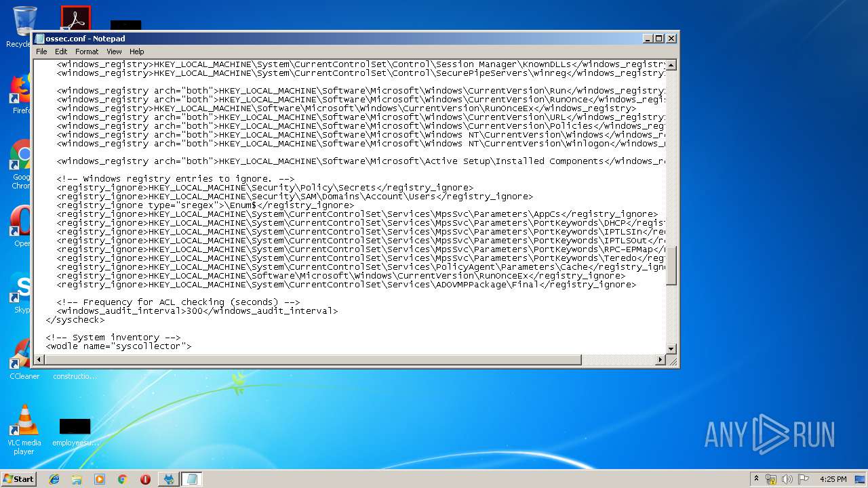Open the Format menu
Viewport: 868px width, 488px height.
pos(87,52)
